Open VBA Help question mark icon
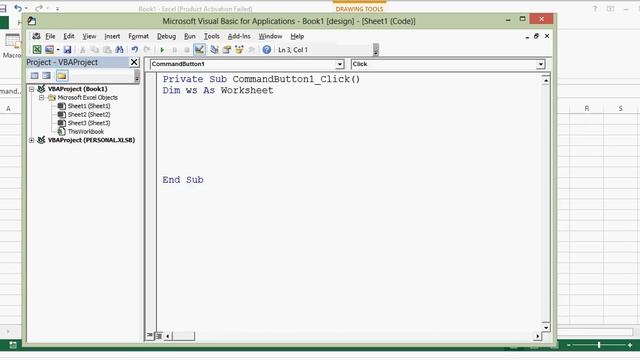 267,49
